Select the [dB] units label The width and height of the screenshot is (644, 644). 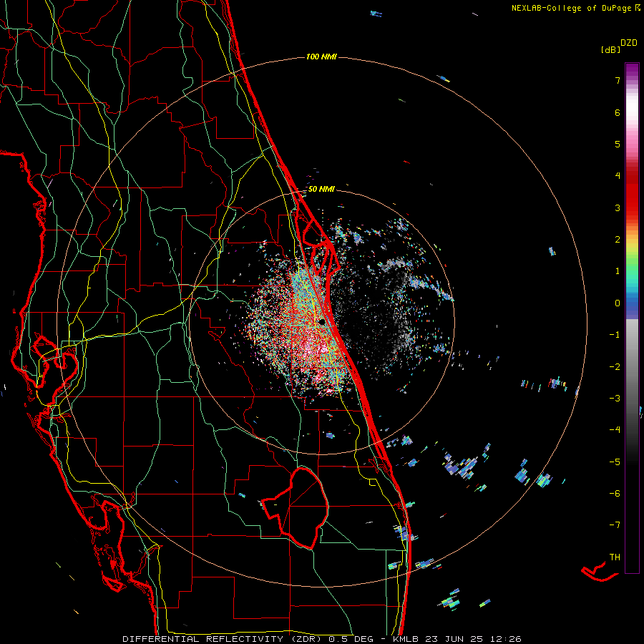coord(610,50)
